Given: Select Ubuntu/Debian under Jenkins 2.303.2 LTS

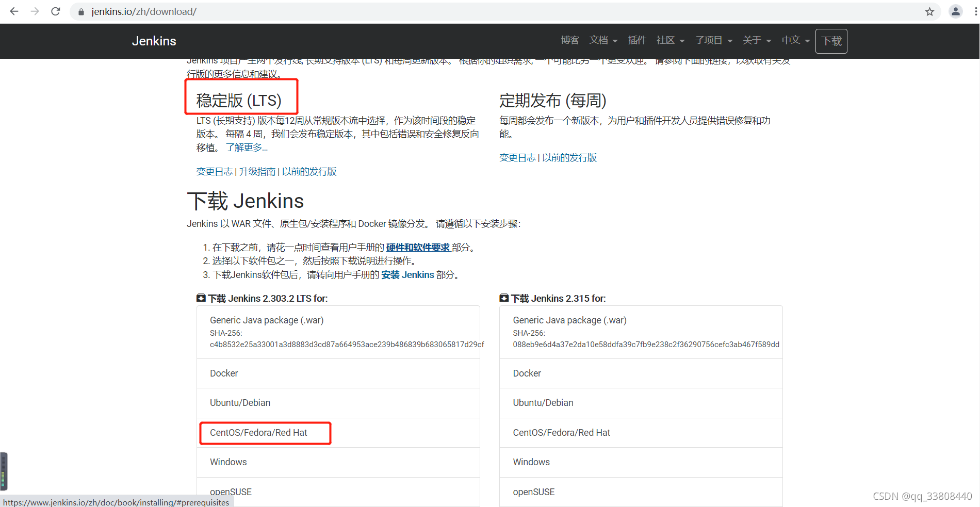Looking at the screenshot, I should [338, 403].
